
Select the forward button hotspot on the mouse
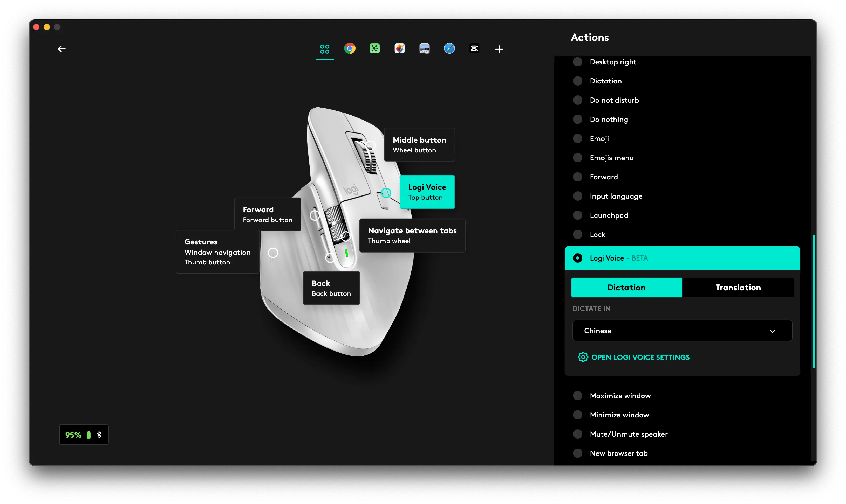pyautogui.click(x=315, y=215)
